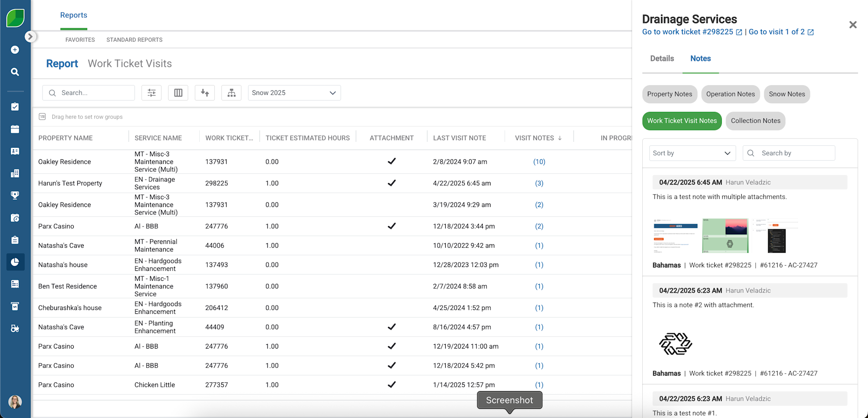Open the (10) visit notes link for Oakley Residence

coord(539,162)
